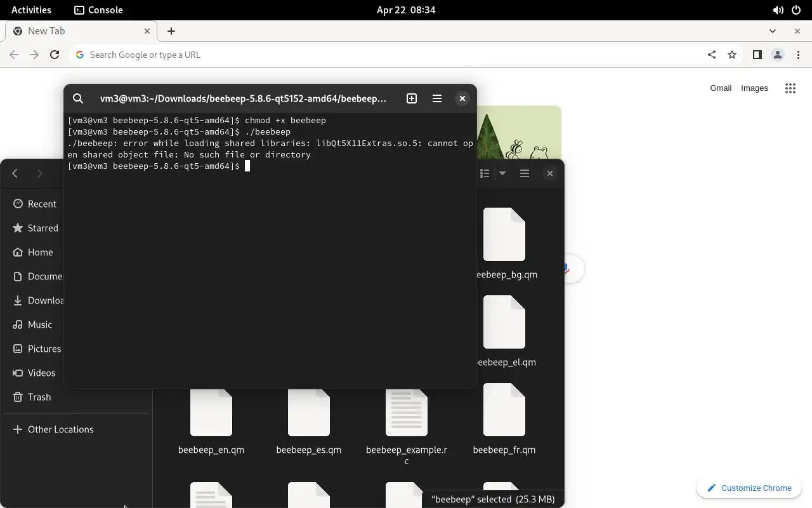This screenshot has height=508, width=812.
Task: Open a new Chrome tab
Action: click(171, 31)
